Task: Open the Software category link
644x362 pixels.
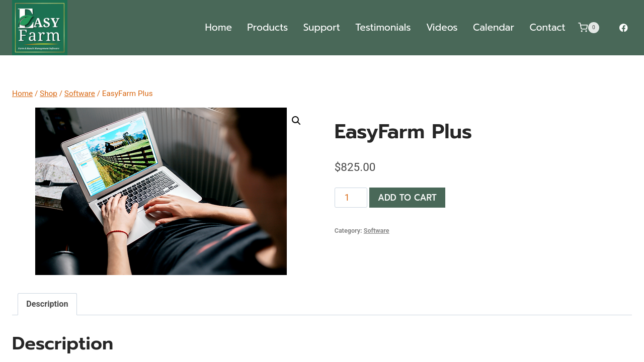Action: click(376, 231)
